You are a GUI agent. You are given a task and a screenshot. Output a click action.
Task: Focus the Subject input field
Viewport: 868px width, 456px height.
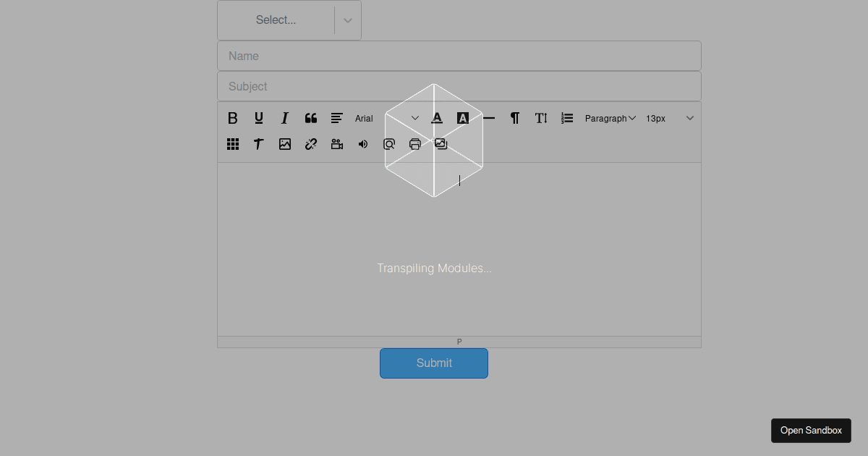[459, 86]
